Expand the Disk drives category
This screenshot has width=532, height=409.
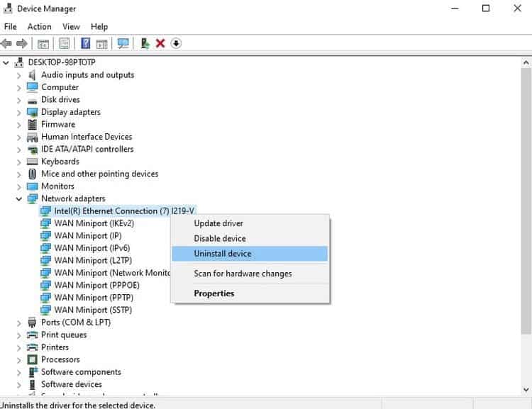[x=18, y=101]
